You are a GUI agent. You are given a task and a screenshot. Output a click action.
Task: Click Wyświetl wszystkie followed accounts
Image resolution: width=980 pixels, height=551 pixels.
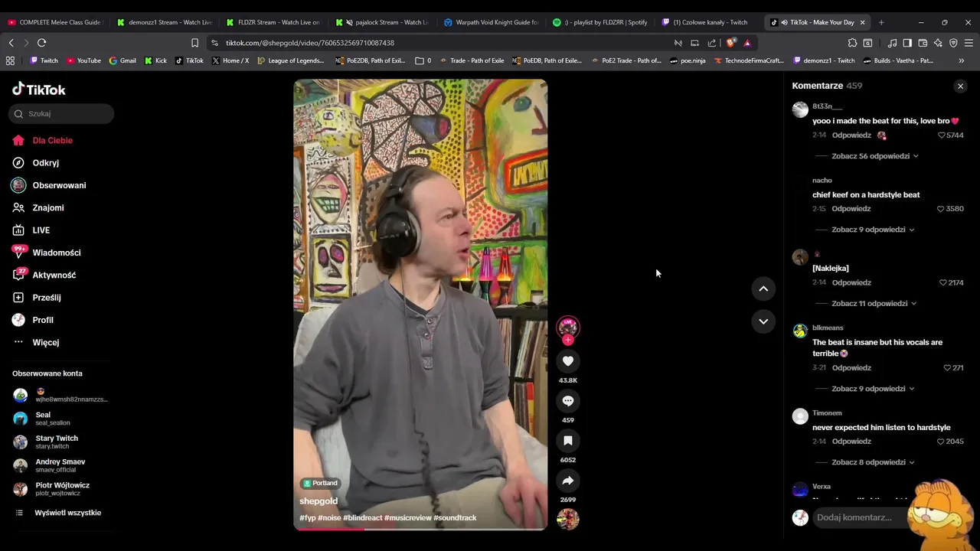click(58, 513)
